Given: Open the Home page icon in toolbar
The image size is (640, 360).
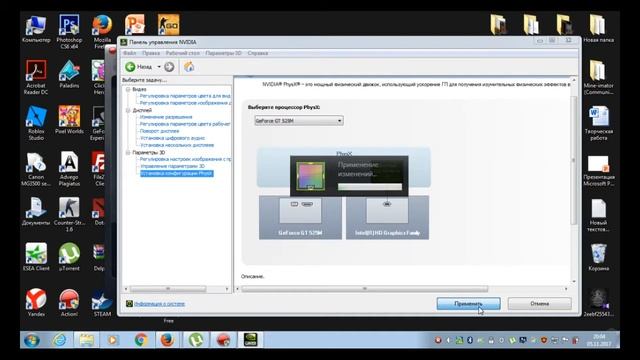Looking at the screenshot, I should (x=189, y=67).
